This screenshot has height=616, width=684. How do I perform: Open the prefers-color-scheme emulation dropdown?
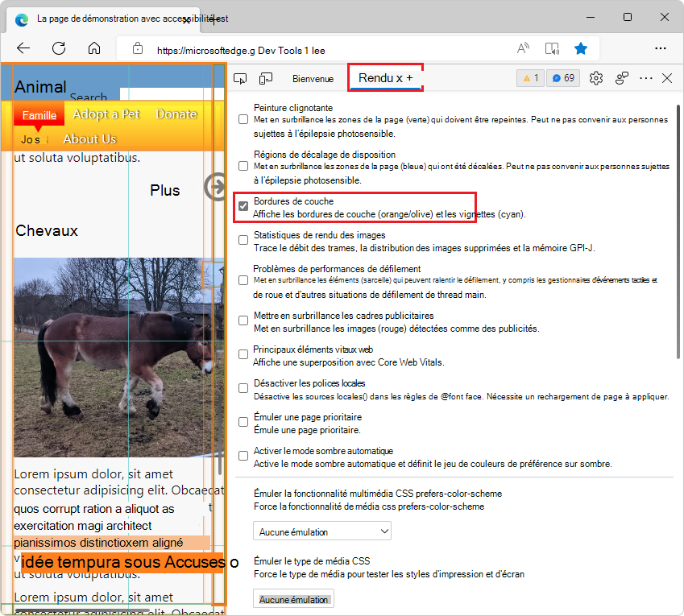coord(321,531)
